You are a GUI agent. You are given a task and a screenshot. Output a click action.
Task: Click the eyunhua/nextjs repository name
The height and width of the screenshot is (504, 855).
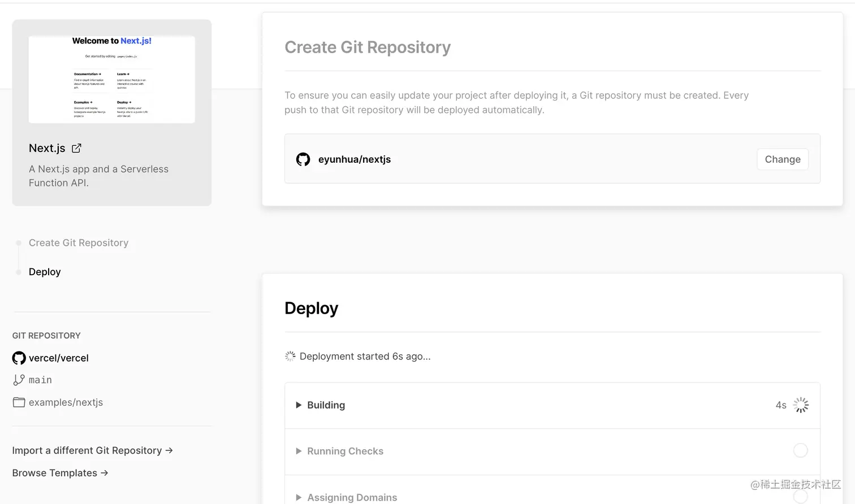[x=355, y=159]
